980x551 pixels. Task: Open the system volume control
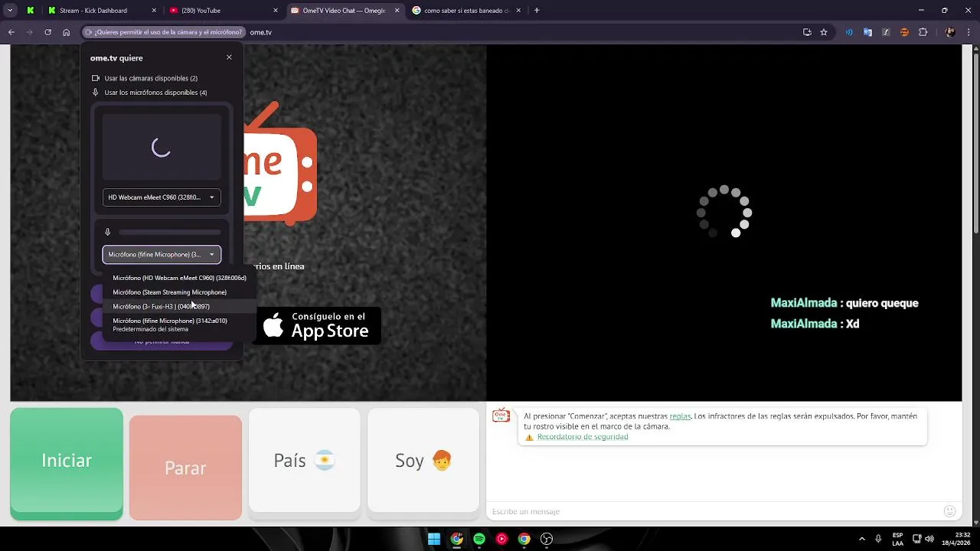click(929, 539)
